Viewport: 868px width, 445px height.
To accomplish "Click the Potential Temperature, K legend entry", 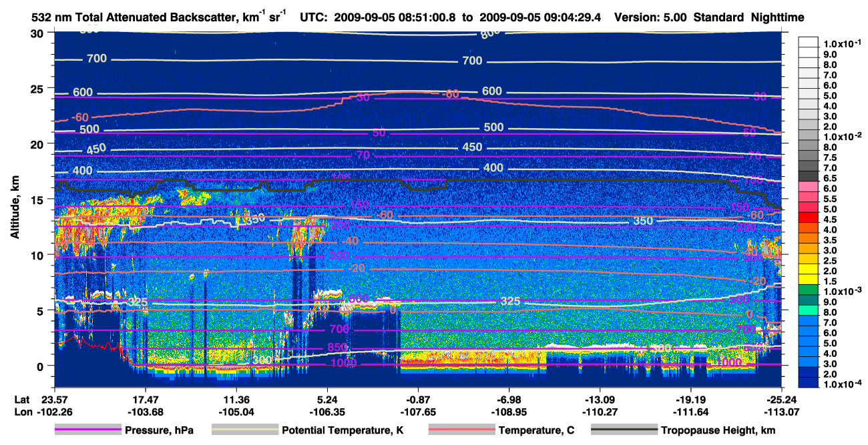I will pyautogui.click(x=343, y=430).
